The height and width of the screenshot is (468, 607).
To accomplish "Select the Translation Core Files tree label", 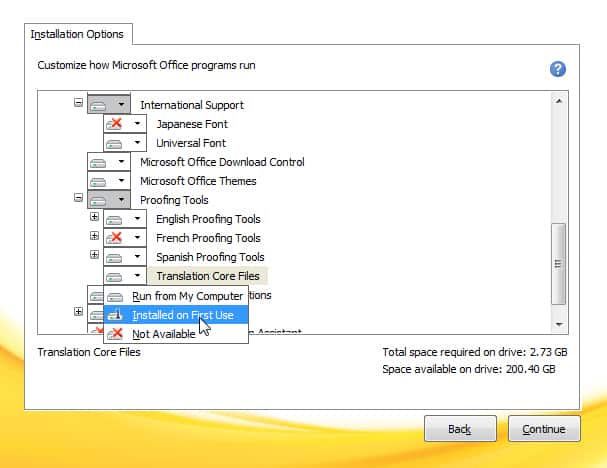I will click(208, 276).
